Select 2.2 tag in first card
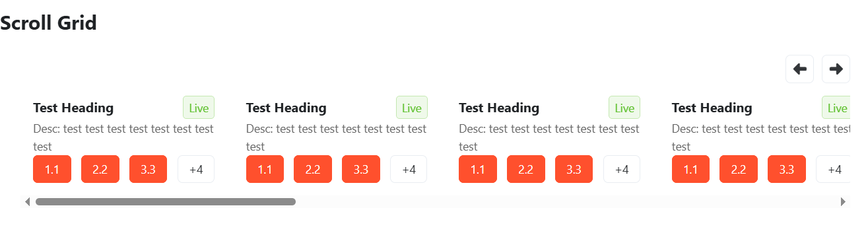This screenshot has width=868, height=243. click(100, 169)
